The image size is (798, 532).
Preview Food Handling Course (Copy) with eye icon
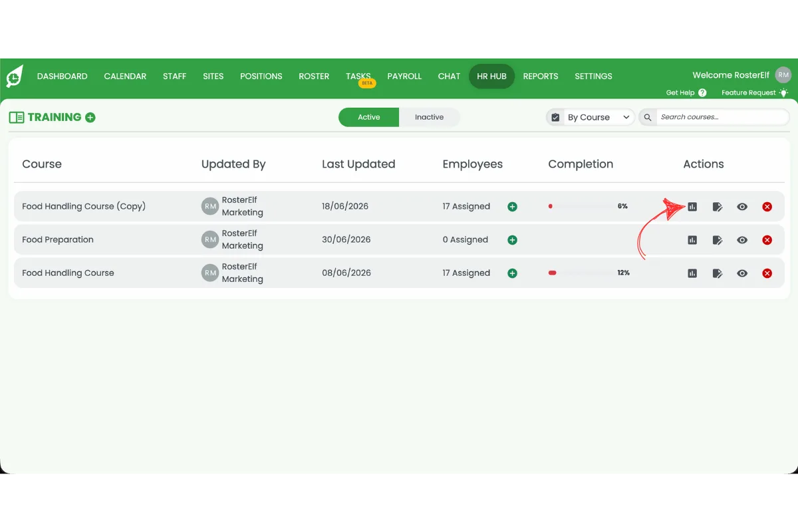point(742,207)
